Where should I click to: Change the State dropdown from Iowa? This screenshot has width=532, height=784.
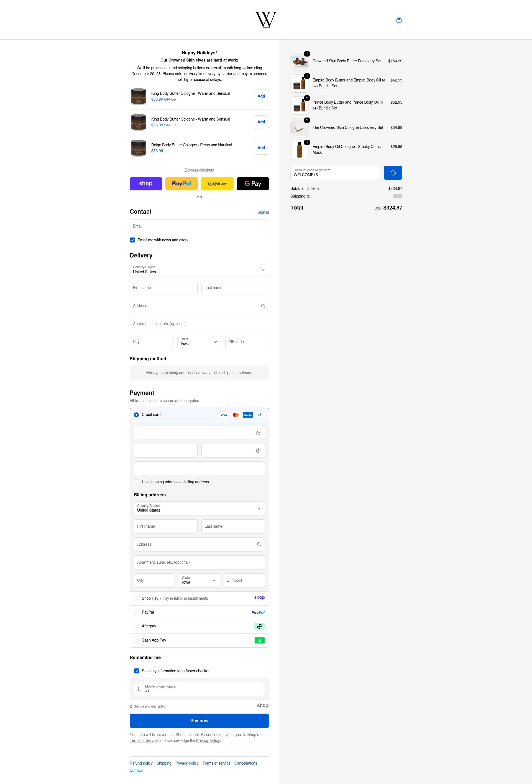point(199,342)
